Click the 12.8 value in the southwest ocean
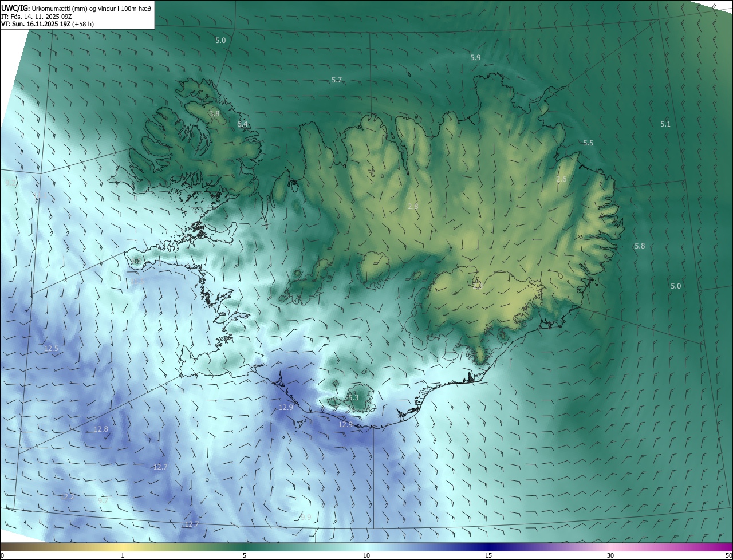 pyautogui.click(x=101, y=429)
